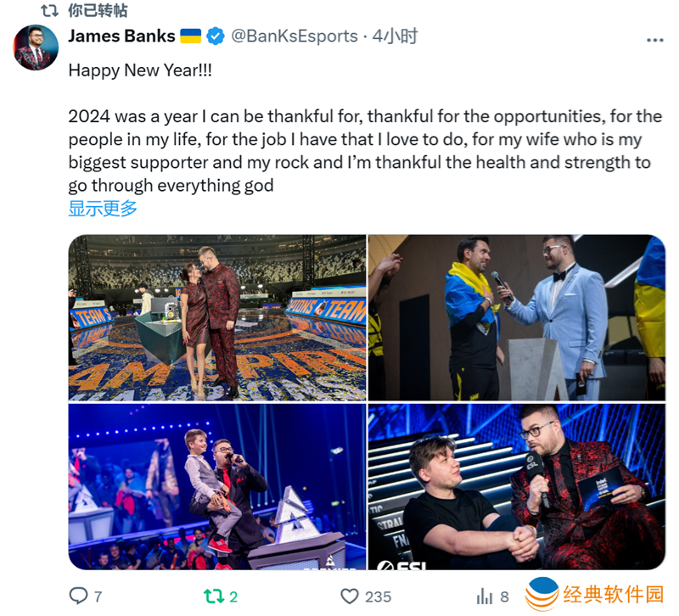Open the @BanKsEsports handle link

coord(295,36)
